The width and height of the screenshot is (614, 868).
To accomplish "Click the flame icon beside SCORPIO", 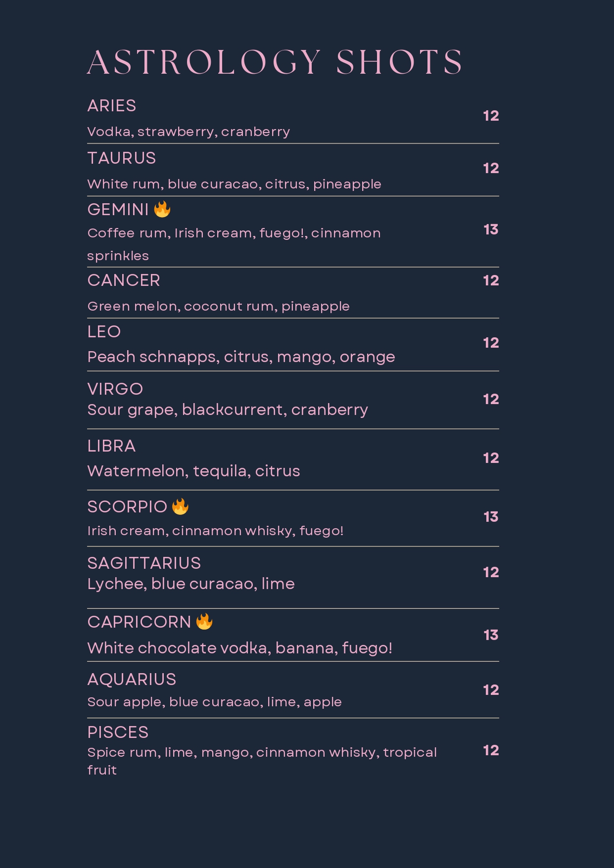I will (180, 506).
